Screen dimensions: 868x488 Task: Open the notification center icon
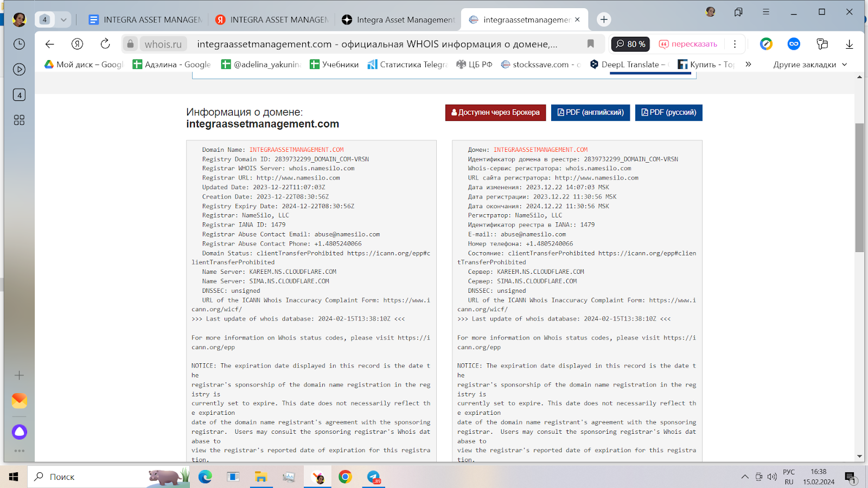[x=850, y=477]
